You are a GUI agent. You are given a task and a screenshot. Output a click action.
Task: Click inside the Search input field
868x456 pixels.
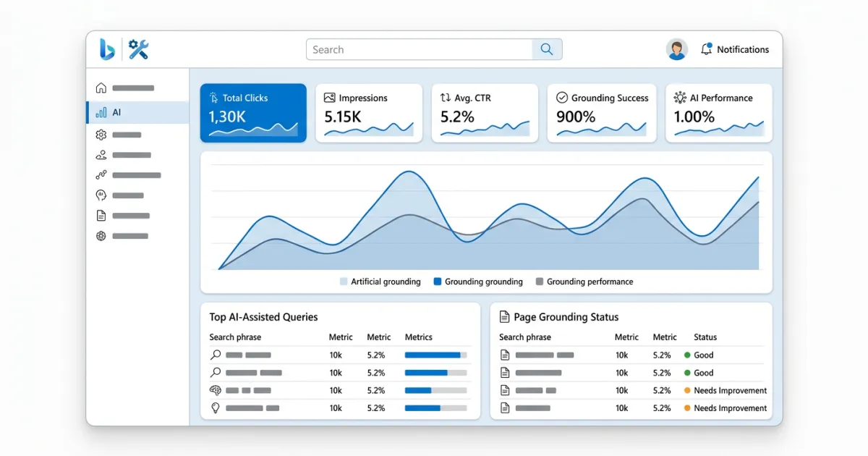(420, 49)
